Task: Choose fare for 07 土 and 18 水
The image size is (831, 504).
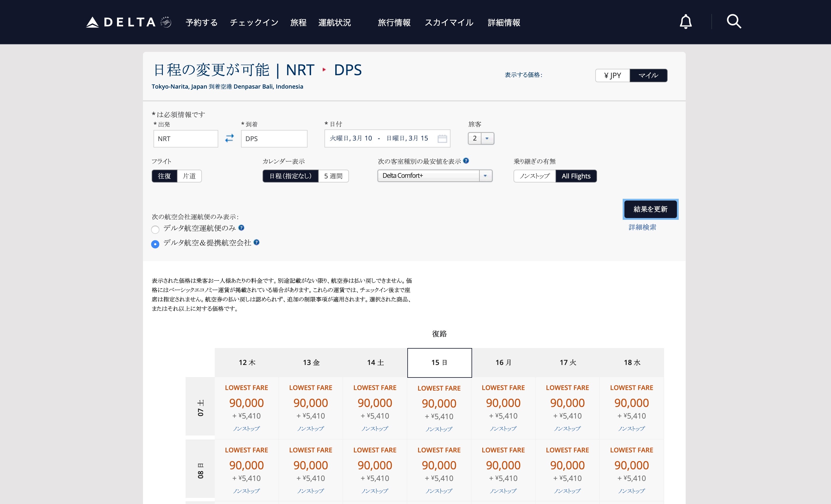Action: tap(632, 408)
